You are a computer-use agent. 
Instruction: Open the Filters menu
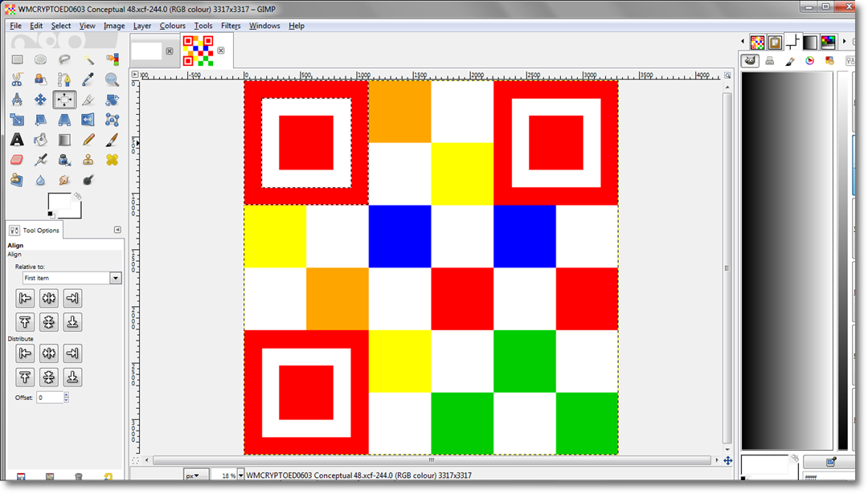(x=231, y=26)
